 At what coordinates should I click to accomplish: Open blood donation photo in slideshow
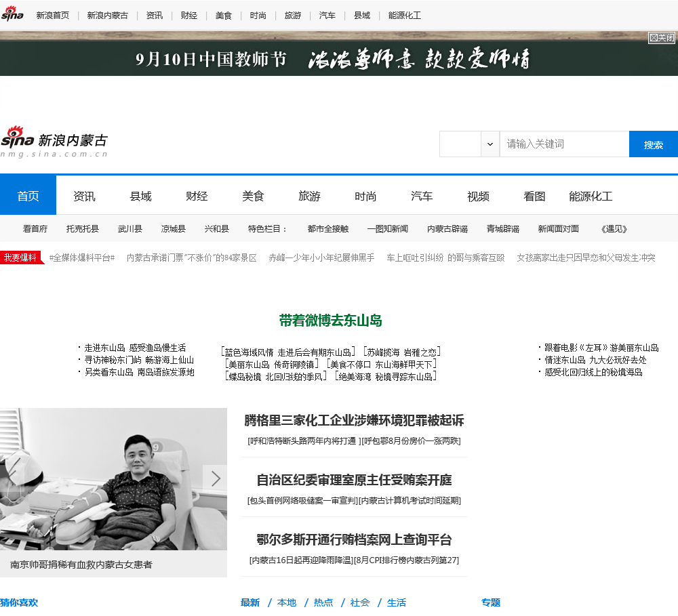[113, 479]
